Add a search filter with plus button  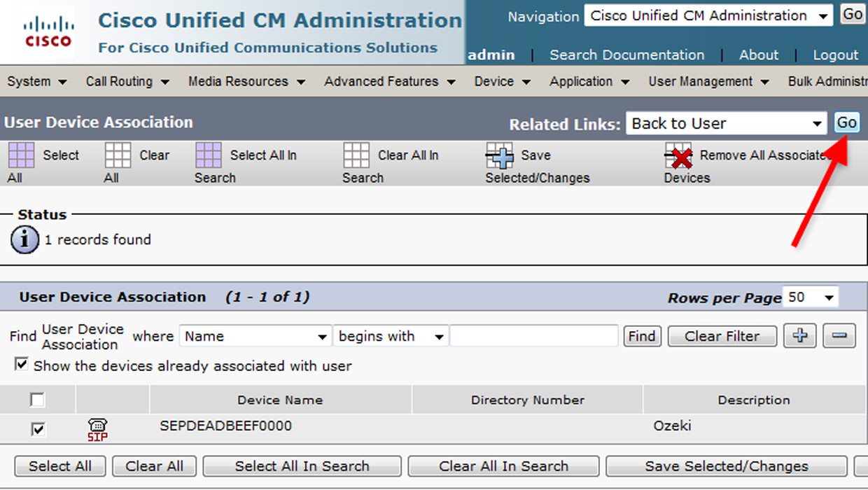pos(800,336)
